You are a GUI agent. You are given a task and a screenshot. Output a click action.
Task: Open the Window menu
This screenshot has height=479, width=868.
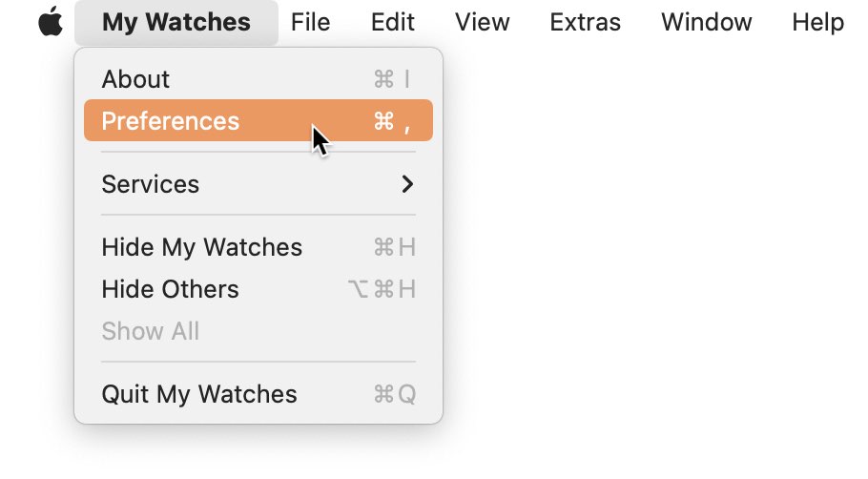coord(707,22)
